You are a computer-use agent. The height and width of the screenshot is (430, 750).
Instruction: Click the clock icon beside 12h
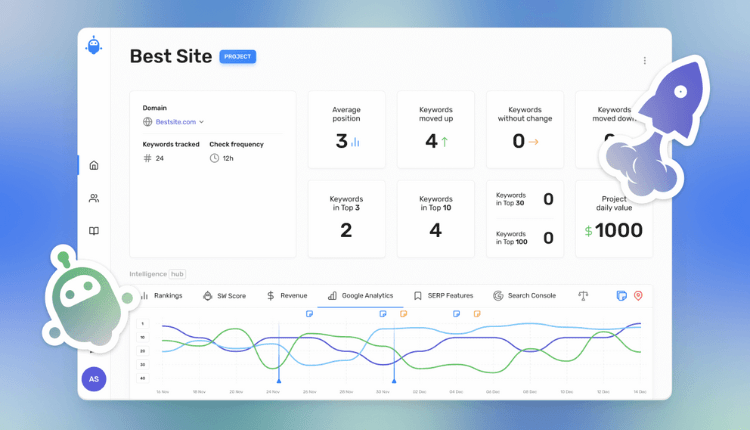tap(214, 158)
